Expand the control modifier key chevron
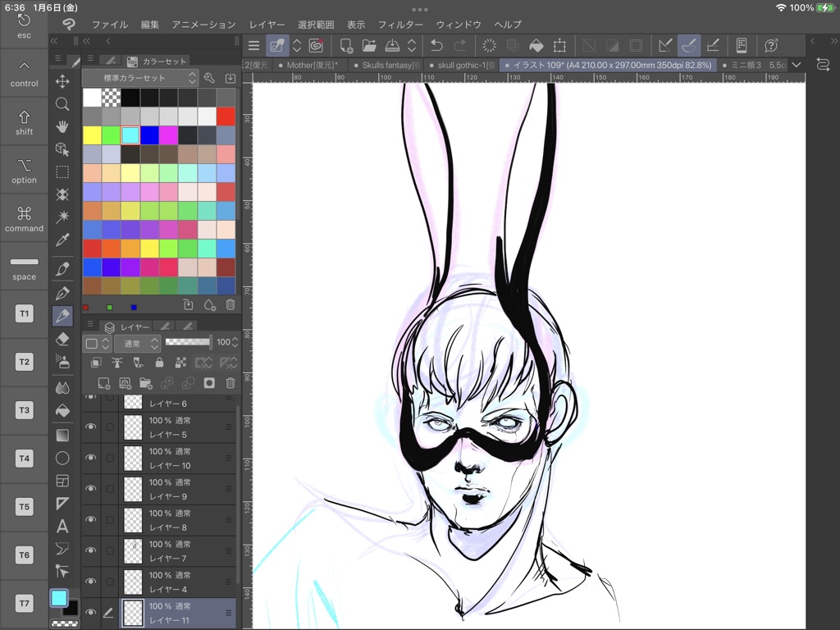Viewport: 840px width, 630px height. [x=24, y=66]
